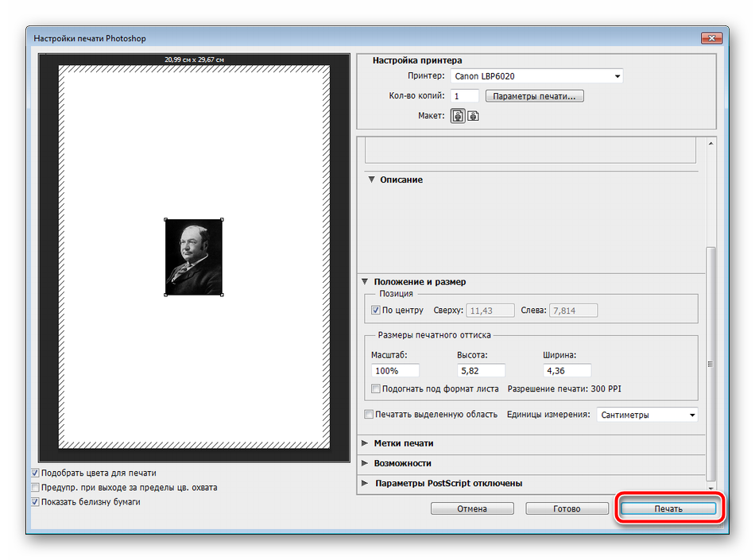The image size is (755, 560).
Task: Click the portrait photo in print preview
Action: 193,257
